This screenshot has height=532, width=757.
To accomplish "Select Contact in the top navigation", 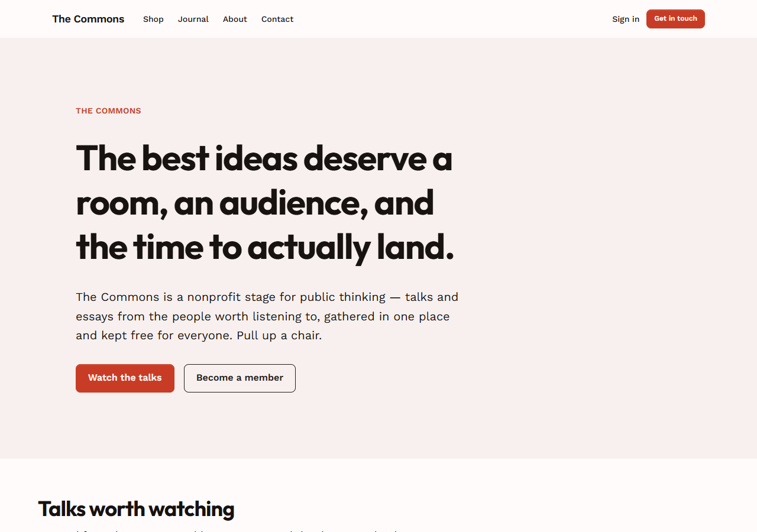I will pyautogui.click(x=277, y=19).
